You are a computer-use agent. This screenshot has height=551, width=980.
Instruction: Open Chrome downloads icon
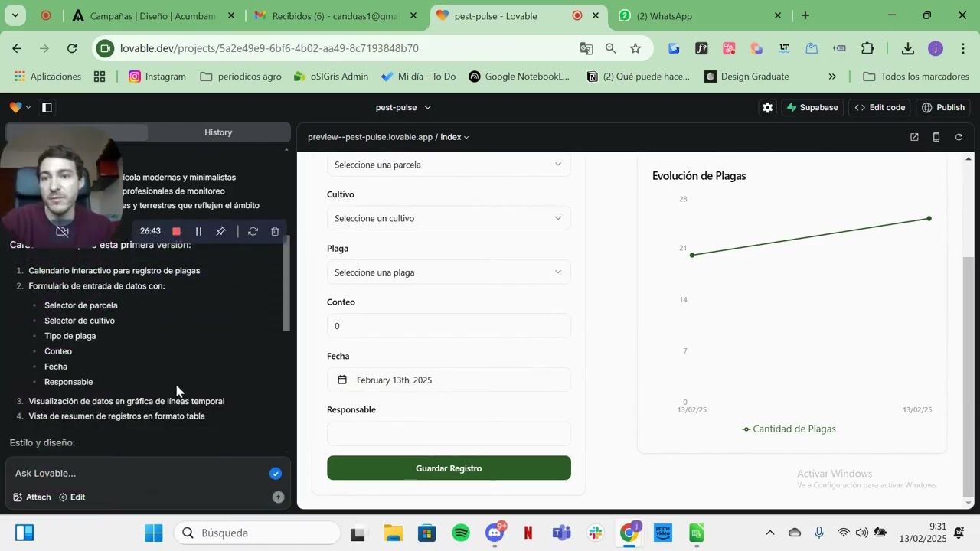907,48
